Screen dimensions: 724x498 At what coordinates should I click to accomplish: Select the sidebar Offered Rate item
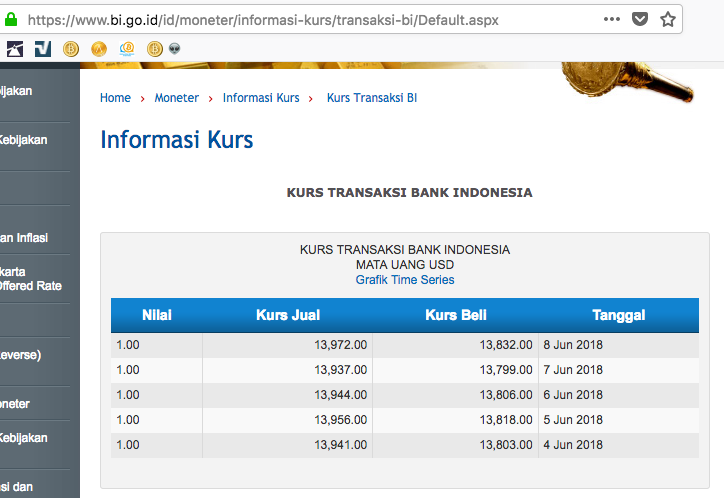point(31,279)
